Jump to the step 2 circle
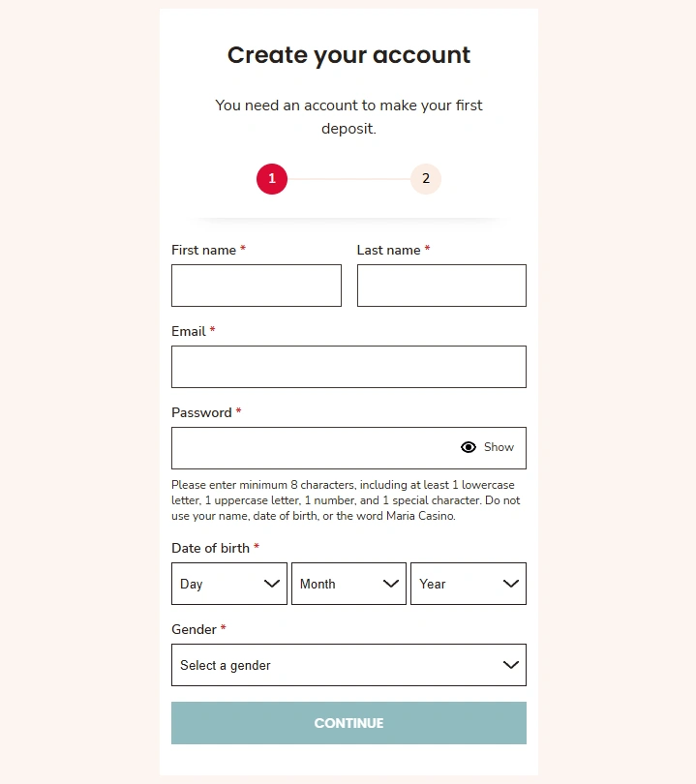Image resolution: width=696 pixels, height=784 pixels. [x=426, y=179]
